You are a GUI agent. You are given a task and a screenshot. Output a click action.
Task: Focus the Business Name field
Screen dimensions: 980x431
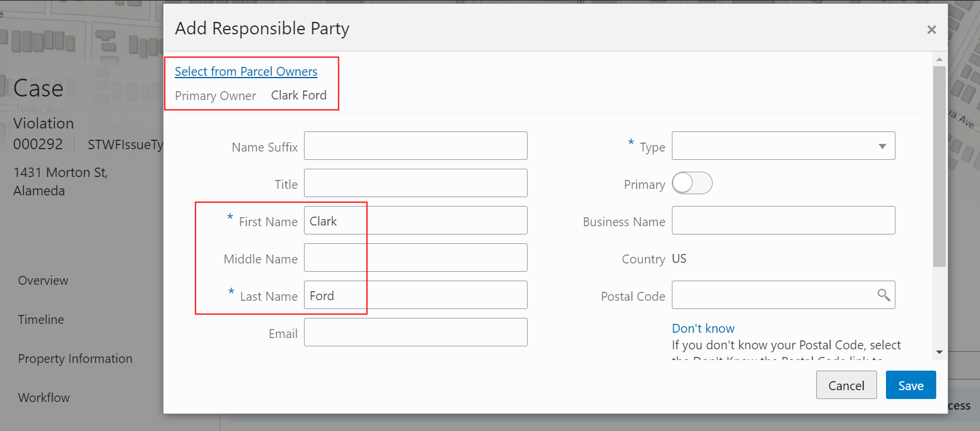783,221
